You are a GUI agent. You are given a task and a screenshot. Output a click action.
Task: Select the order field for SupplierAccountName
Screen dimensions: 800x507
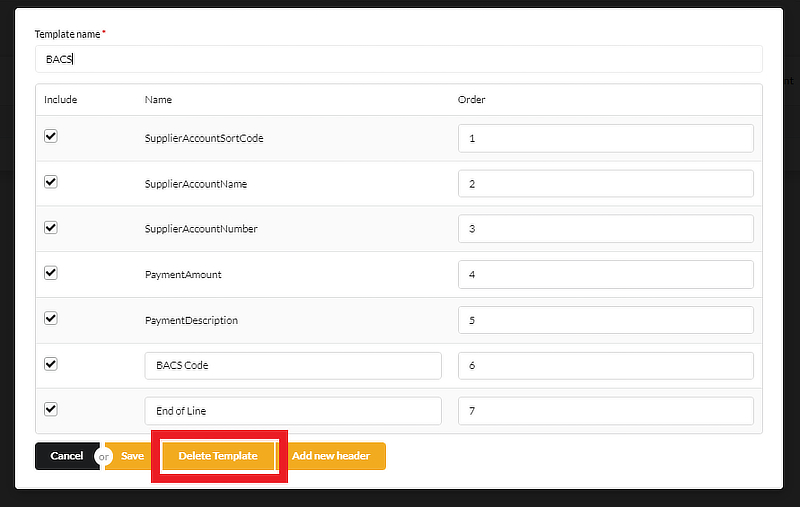(605, 184)
